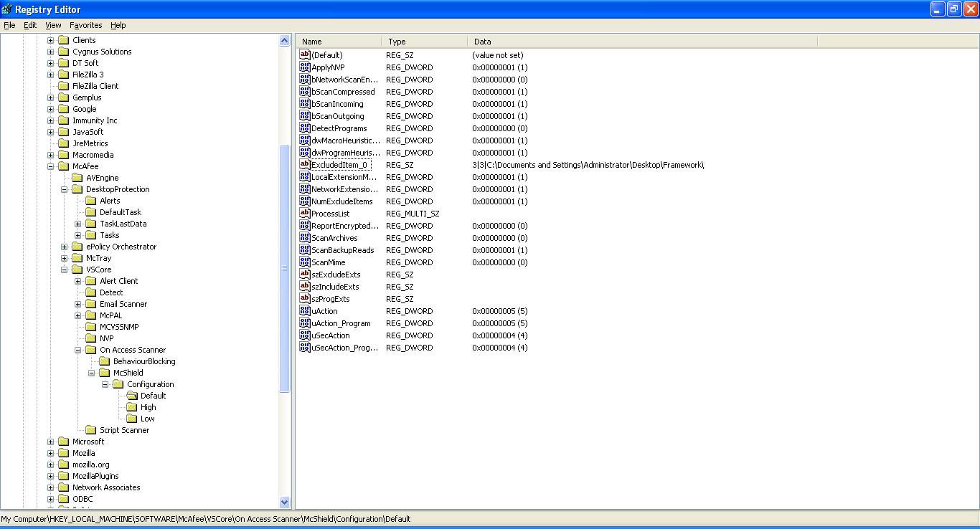Select the Detect tree item

click(x=111, y=292)
